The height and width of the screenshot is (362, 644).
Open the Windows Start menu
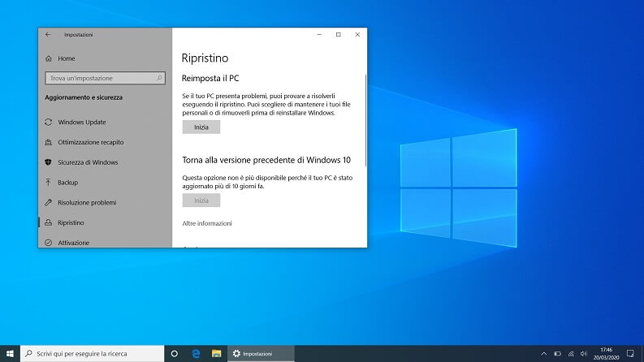point(10,354)
